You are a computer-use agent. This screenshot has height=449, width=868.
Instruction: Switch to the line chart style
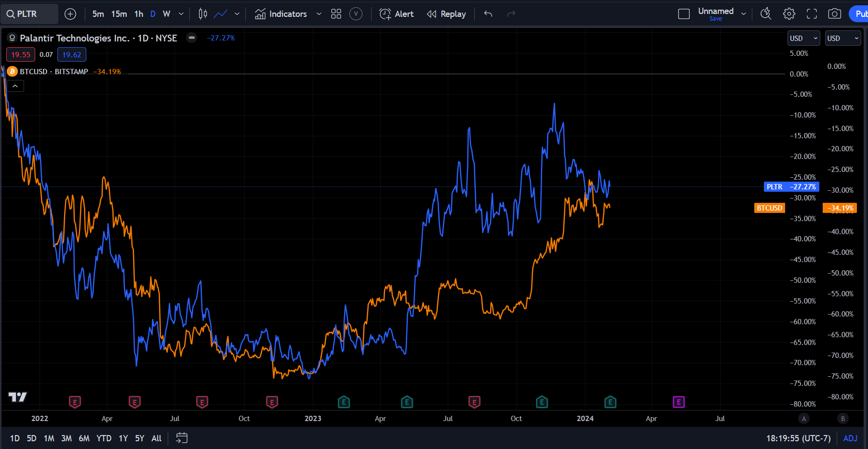221,14
